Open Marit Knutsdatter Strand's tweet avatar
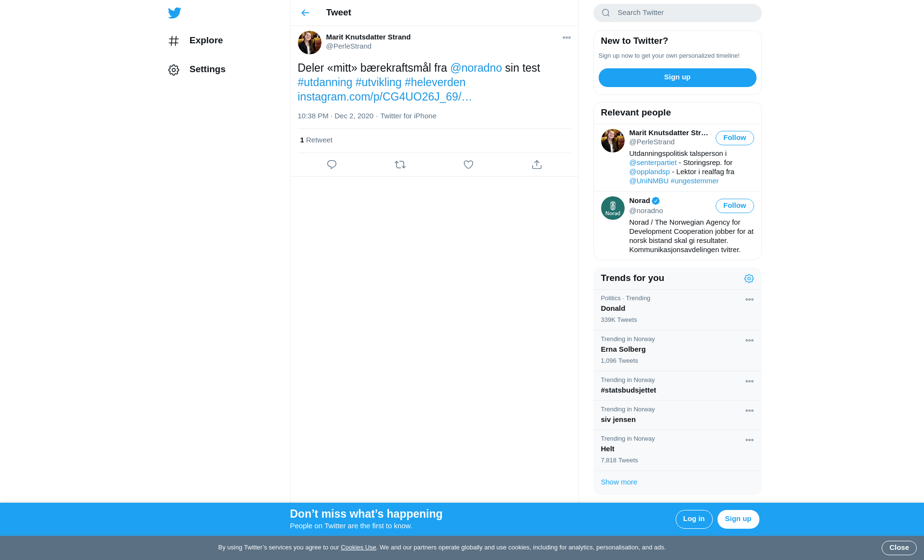The width and height of the screenshot is (924, 560). click(309, 42)
